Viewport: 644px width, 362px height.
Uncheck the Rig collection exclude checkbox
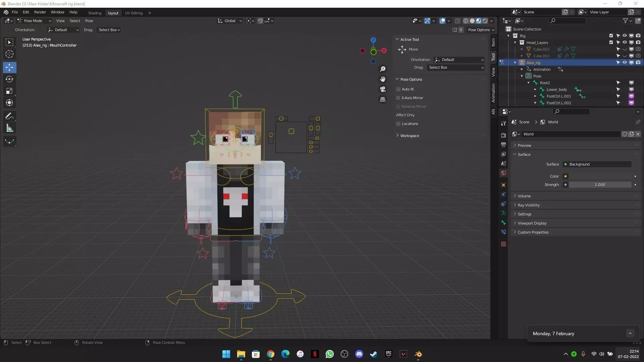pos(611,36)
